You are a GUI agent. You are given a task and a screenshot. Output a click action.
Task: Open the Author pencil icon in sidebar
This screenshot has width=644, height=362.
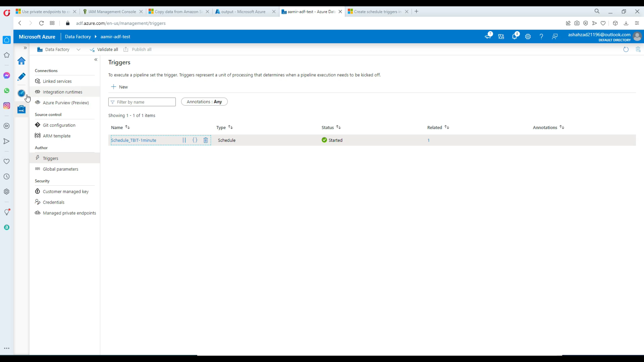[21, 77]
